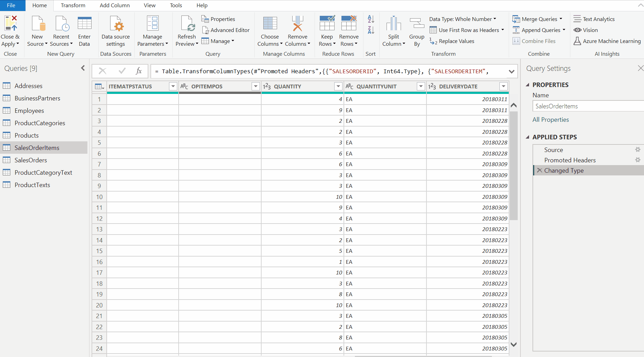Select the Products query in the Queries pane
Image resolution: width=644 pixels, height=357 pixels.
pyautogui.click(x=27, y=135)
